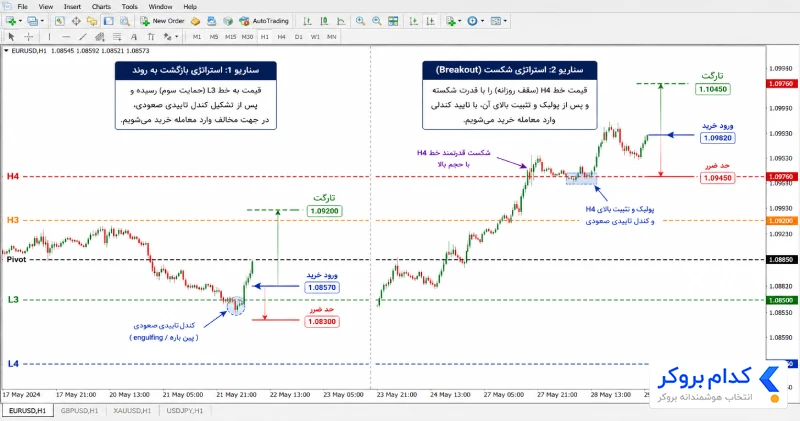Select the trendline drawing tool
This screenshot has height=421, width=800.
coord(83,37)
